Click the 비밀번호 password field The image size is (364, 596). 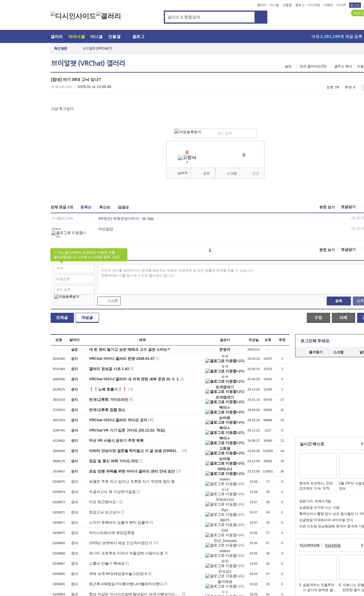(x=74, y=279)
